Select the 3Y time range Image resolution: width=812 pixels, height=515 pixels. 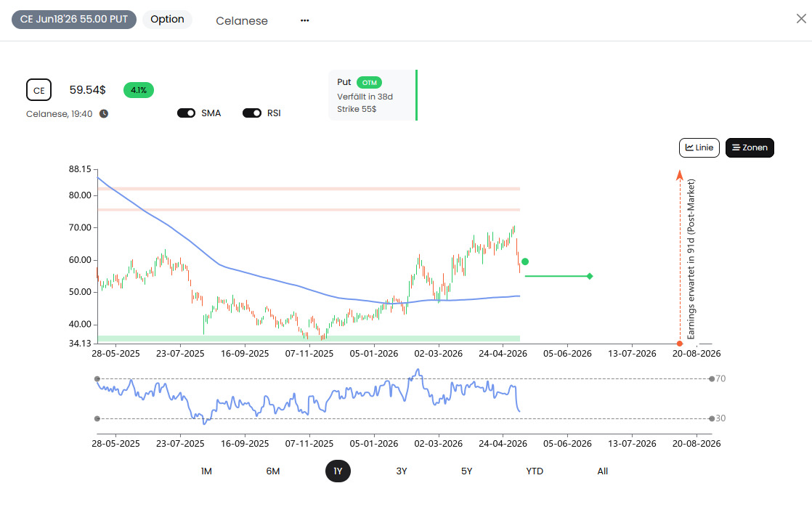click(402, 471)
